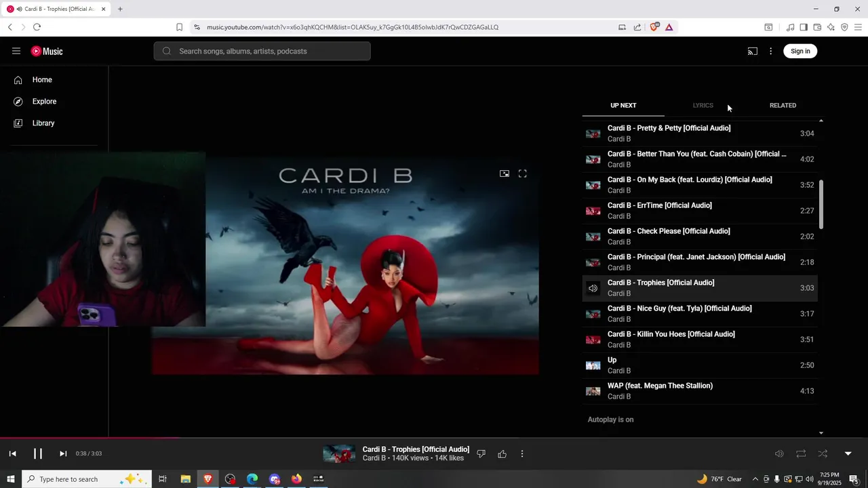
Task: Open File Explorer from the taskbar
Action: click(185, 479)
